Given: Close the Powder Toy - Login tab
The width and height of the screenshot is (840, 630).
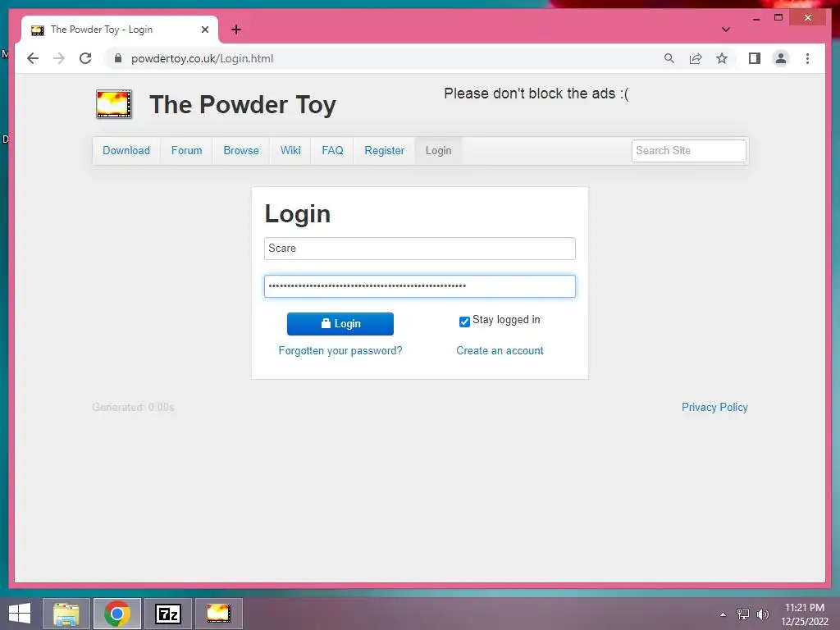Looking at the screenshot, I should tap(204, 30).
